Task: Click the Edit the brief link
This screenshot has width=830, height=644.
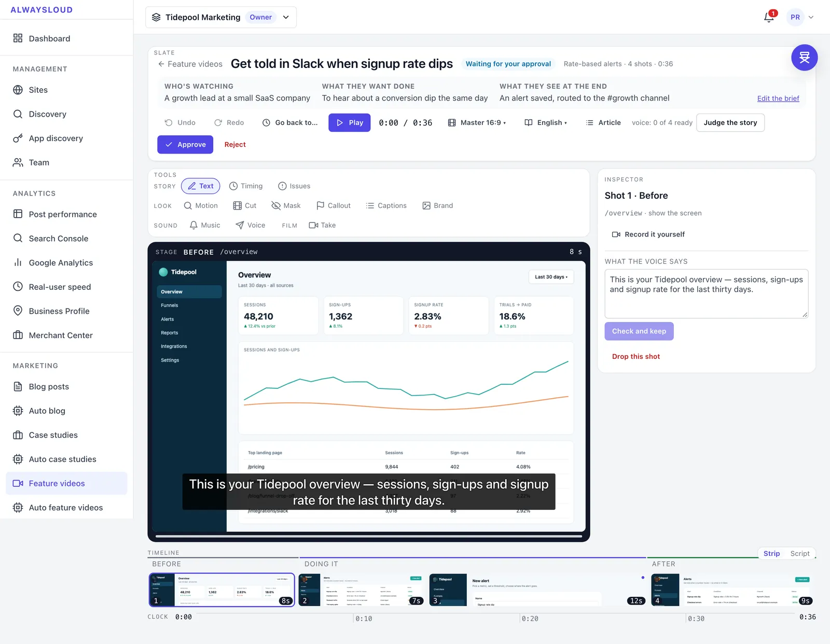Action: 778,99
